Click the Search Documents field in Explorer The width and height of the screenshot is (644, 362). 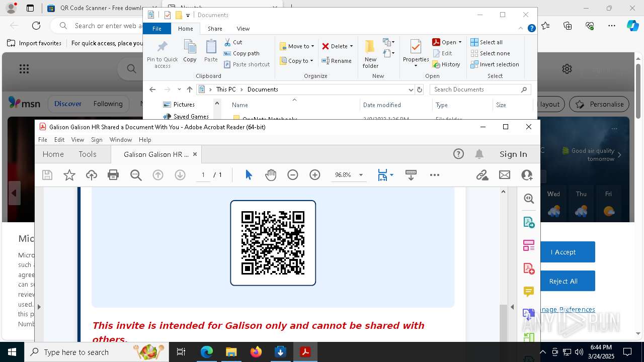(480, 89)
